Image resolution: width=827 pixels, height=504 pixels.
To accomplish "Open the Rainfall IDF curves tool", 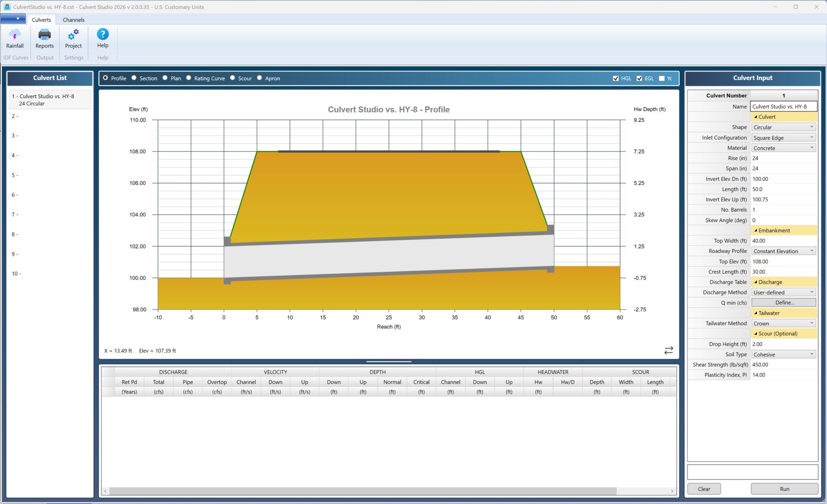I will (15, 39).
